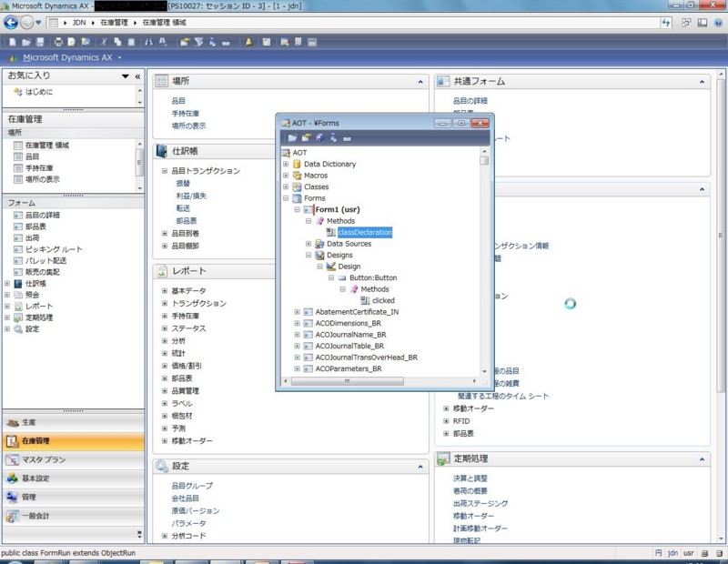This screenshot has height=564, width=728.
Task: Select ACOParameters_BR form in AOT
Action: pos(349,368)
